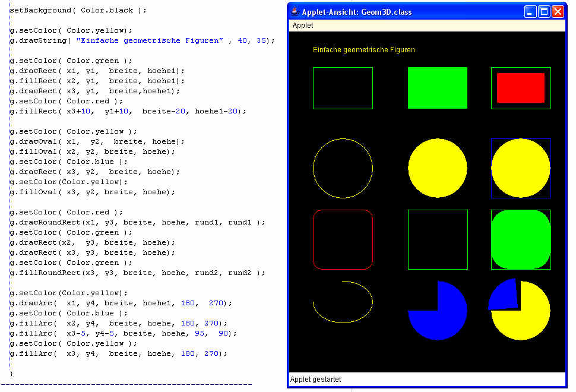Close the Applet-Ansicht window
This screenshot has width=576, height=392.
[558, 12]
